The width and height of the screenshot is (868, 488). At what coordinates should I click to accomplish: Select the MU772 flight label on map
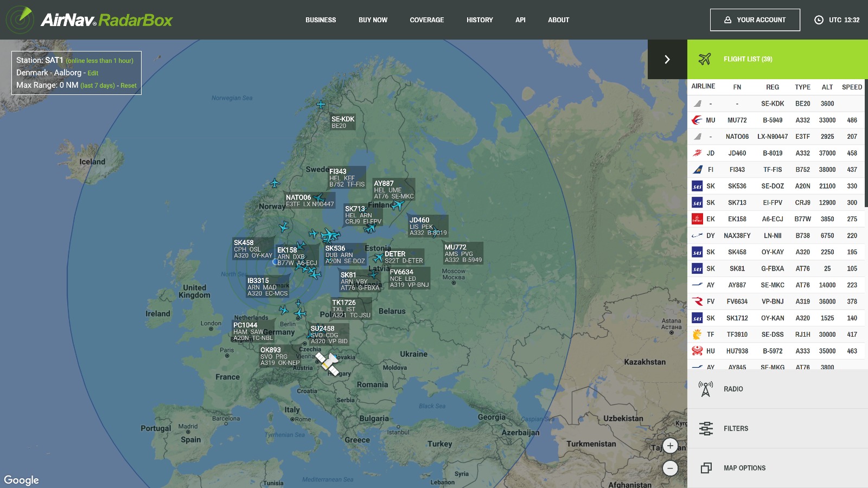(x=463, y=253)
